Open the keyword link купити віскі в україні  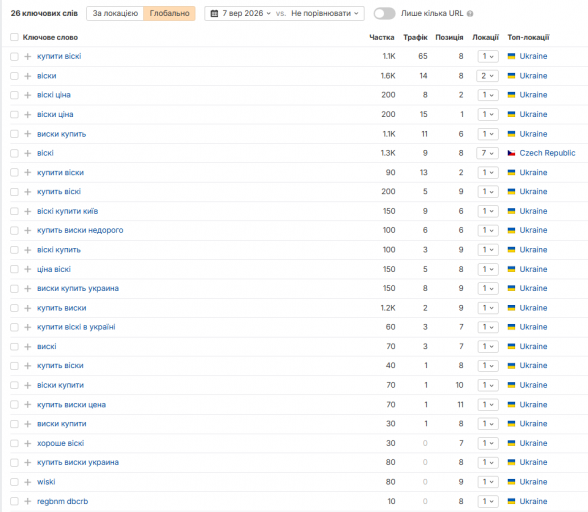76,327
